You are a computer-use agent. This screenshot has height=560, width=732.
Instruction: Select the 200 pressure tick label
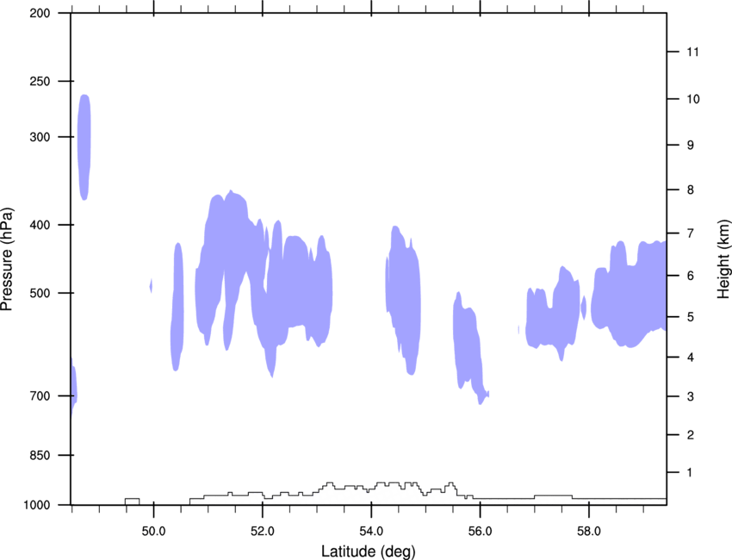coord(40,13)
